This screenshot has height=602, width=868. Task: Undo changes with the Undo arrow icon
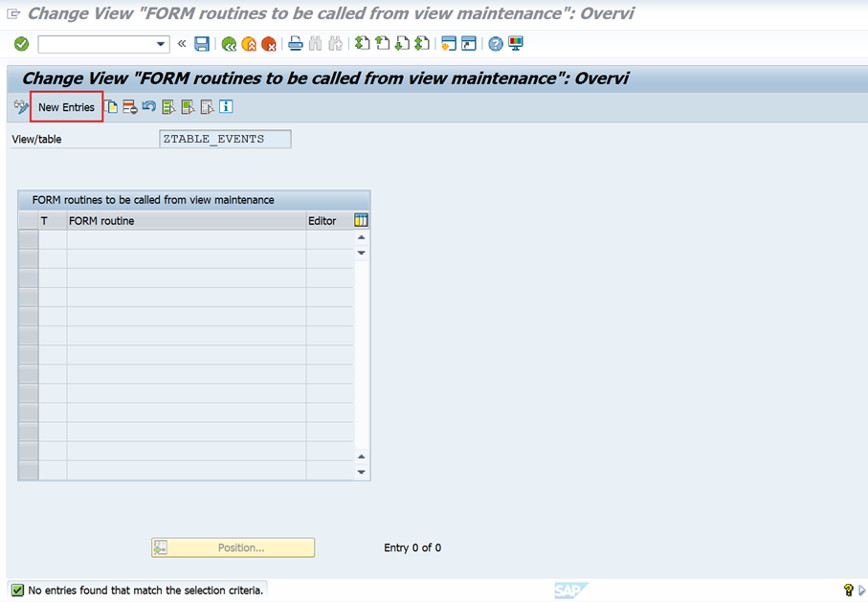tap(147, 106)
